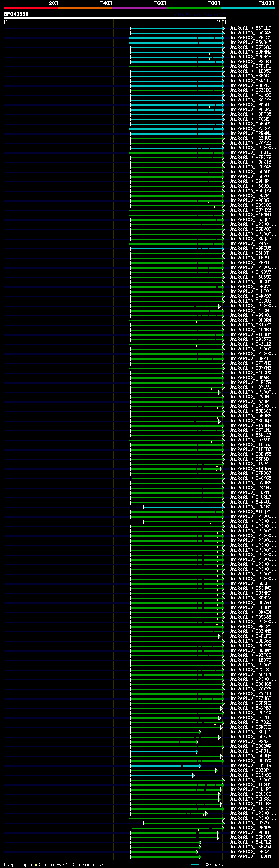Open the UniRef100_Q2PES6 hit label
Image resolution: width=279 pixels, height=868 pixels.
coord(250,37)
